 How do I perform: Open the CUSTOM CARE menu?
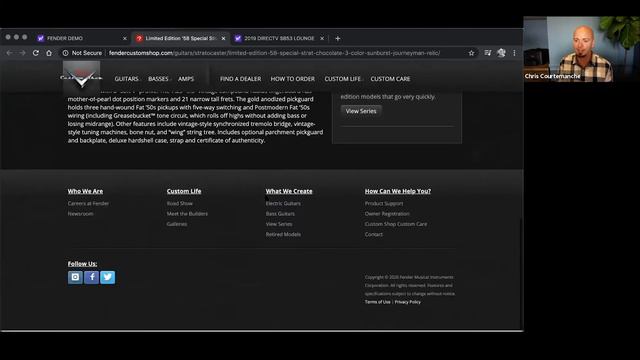click(390, 79)
